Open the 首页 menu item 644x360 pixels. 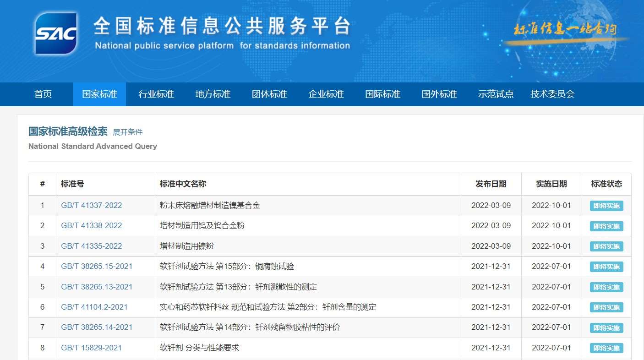pyautogui.click(x=44, y=94)
